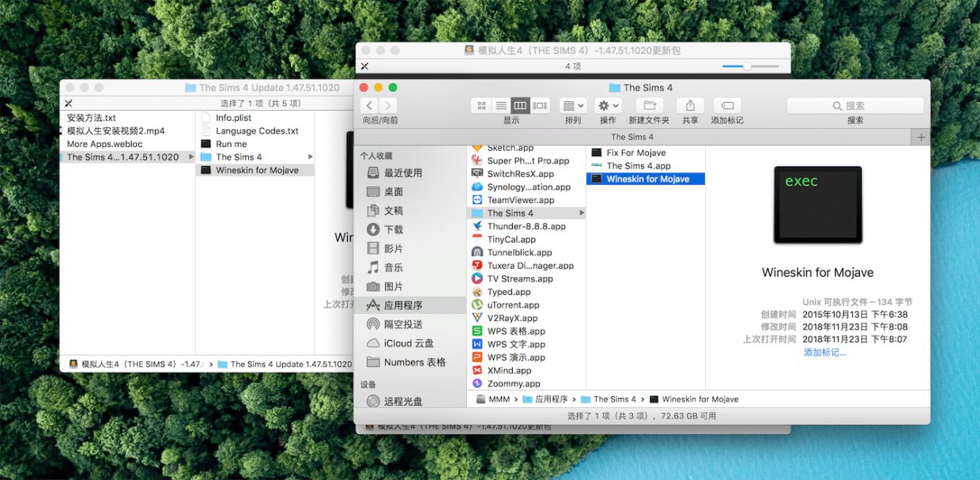
Task: Switch to gallery view in Finder toolbar
Action: click(541, 105)
